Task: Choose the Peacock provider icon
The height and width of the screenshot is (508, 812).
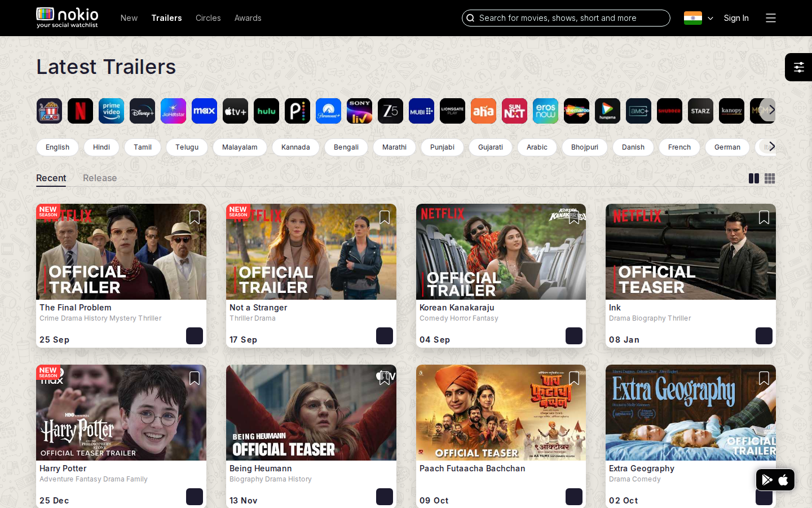Action: pyautogui.click(x=297, y=111)
